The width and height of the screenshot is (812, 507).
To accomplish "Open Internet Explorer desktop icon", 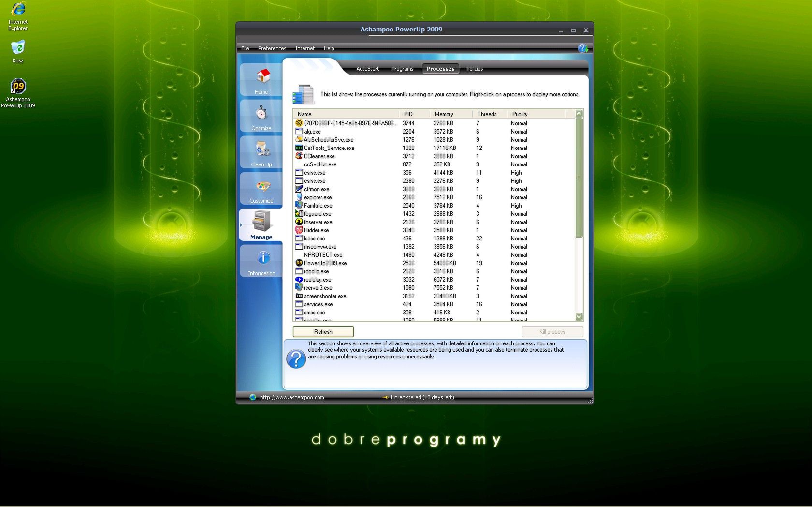I will pyautogui.click(x=18, y=16).
